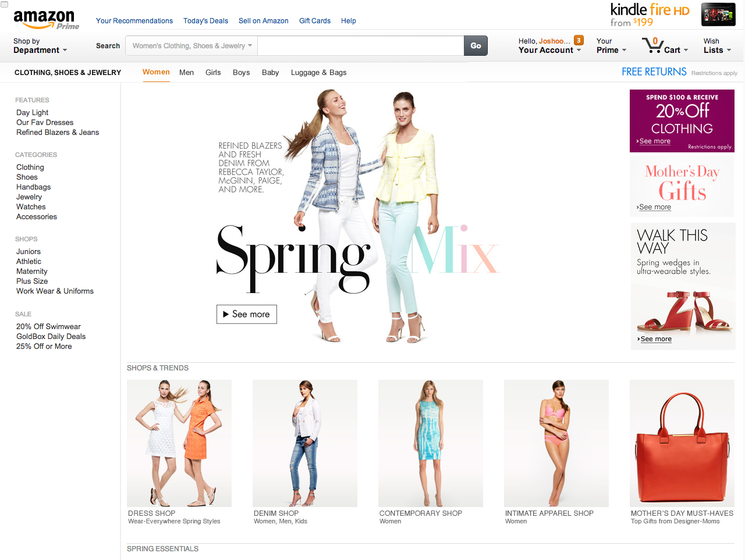Open the Intimate Apparel Shop thumbnail
Viewport: 745px width, 560px height.
pos(556,443)
